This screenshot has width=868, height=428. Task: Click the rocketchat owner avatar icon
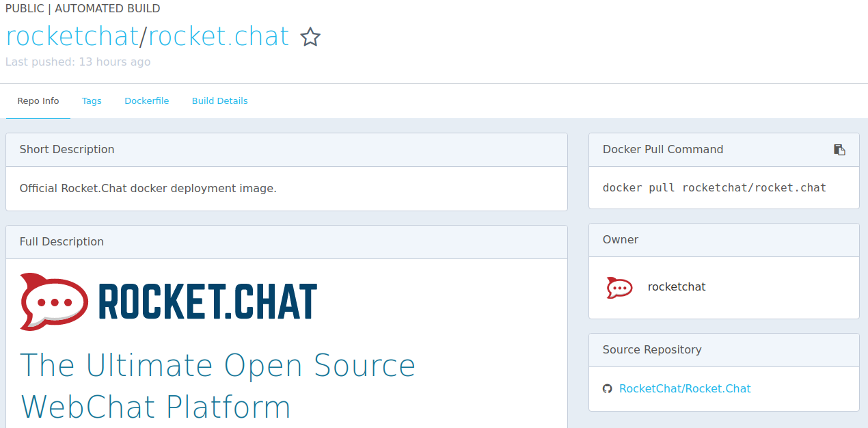click(x=619, y=288)
